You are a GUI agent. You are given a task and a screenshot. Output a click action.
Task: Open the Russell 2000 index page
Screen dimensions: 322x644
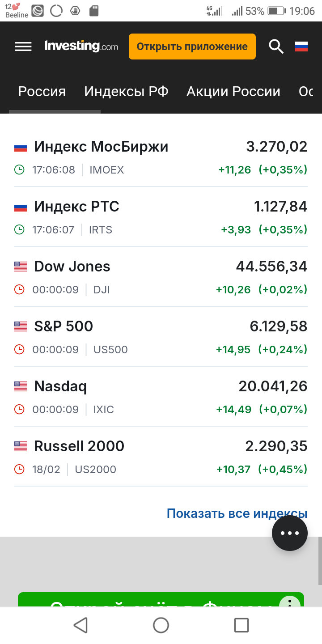79,446
